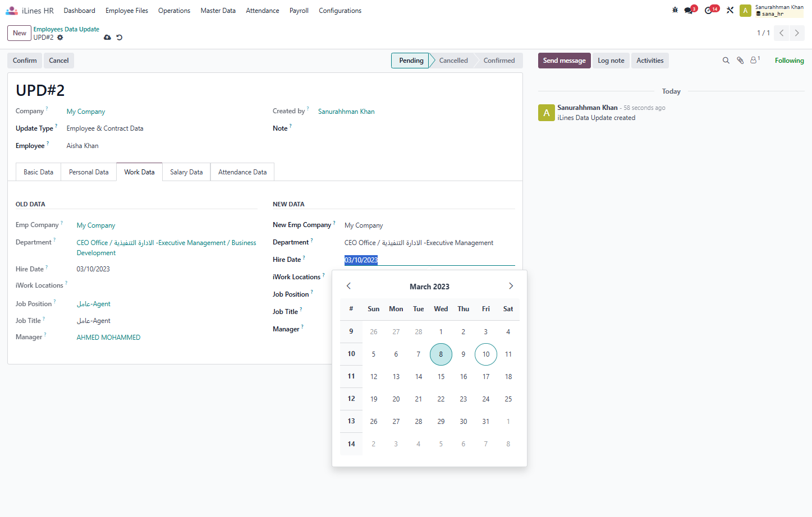Open the Master Data menu
The width and height of the screenshot is (812, 517).
tap(218, 11)
